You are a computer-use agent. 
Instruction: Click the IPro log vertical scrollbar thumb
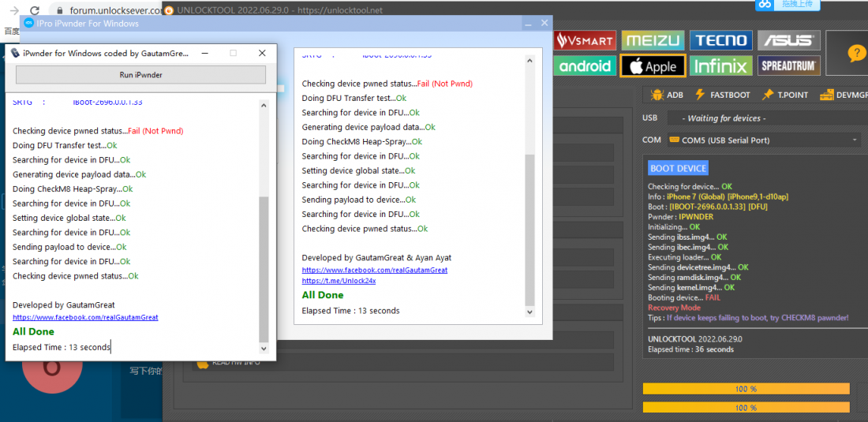pyautogui.click(x=529, y=230)
